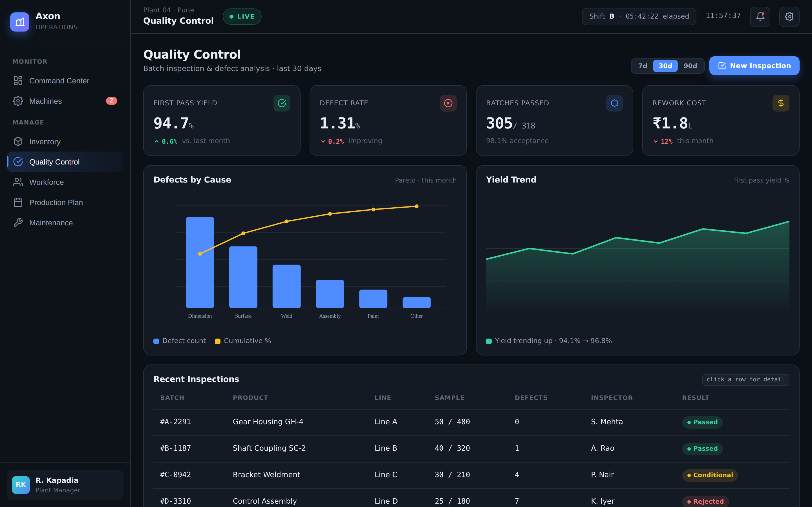This screenshot has width=812, height=507.
Task: Click the Machines gear icon in sidebar
Action: pyautogui.click(x=18, y=101)
